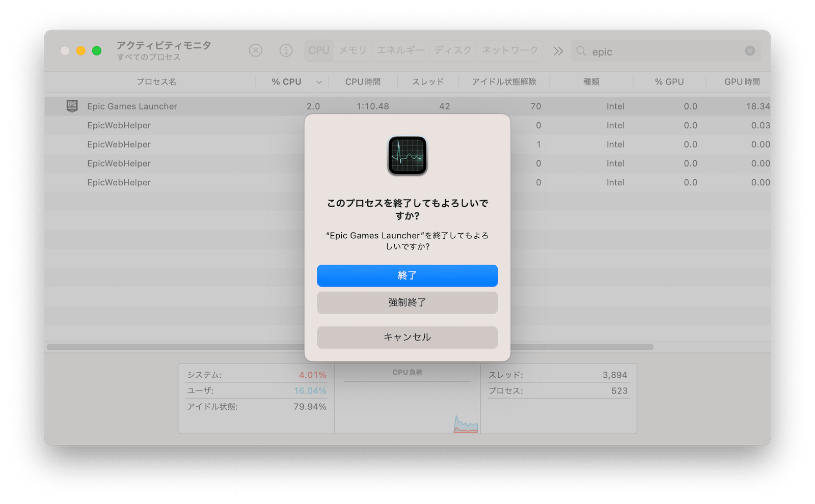Click the process info toolbar icon
The width and height of the screenshot is (815, 504).
(286, 50)
